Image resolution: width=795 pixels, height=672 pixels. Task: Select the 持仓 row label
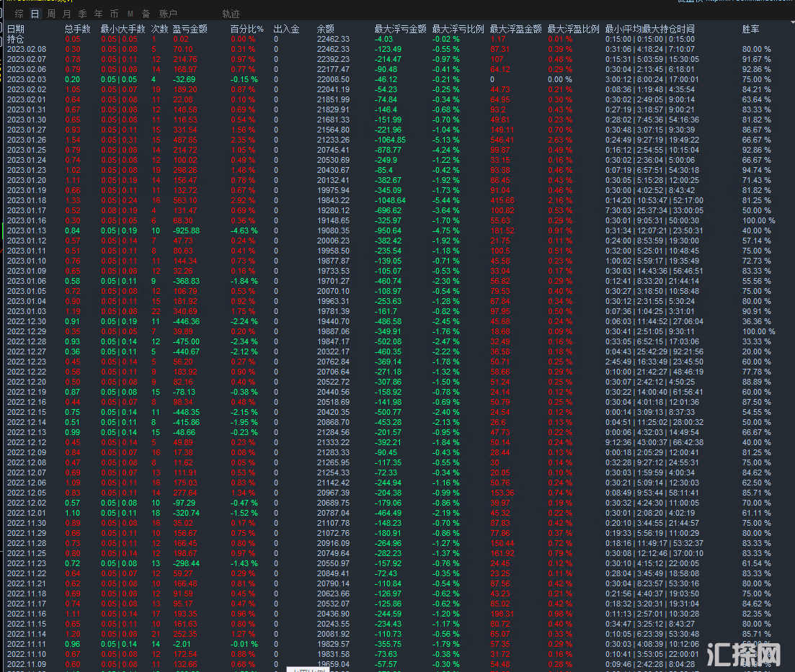pos(15,39)
